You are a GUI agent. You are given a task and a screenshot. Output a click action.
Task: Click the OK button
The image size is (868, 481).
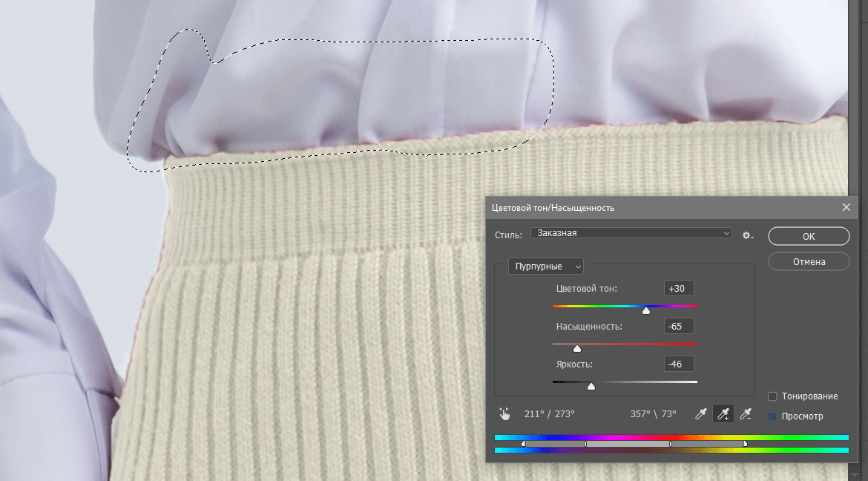809,236
